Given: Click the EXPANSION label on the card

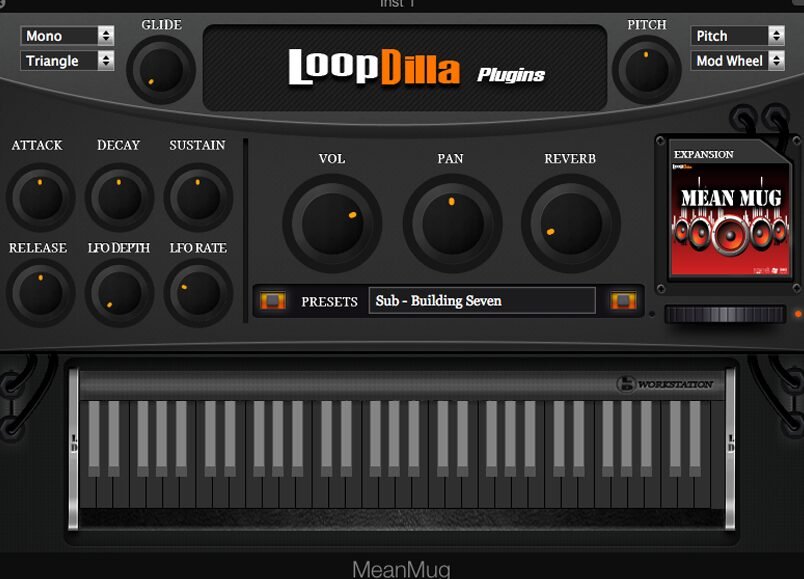Looking at the screenshot, I should tap(704, 154).
